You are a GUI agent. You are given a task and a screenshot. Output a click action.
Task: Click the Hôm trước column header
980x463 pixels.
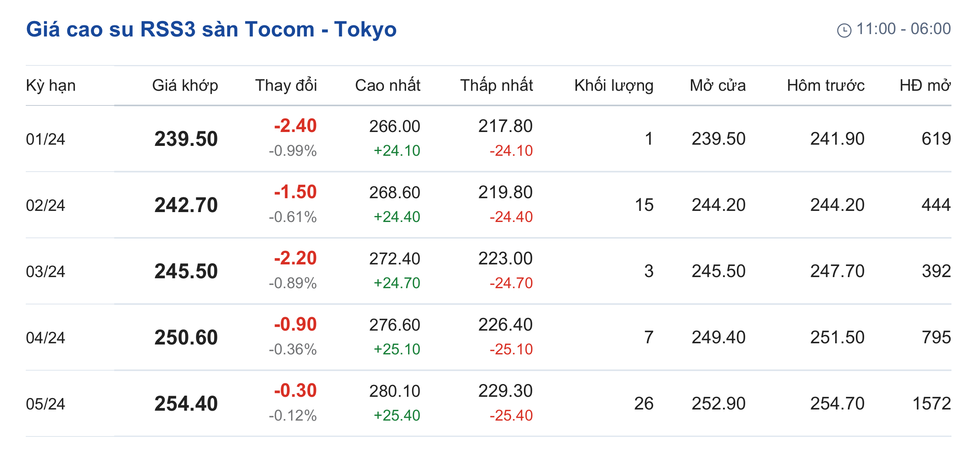pyautogui.click(x=825, y=86)
